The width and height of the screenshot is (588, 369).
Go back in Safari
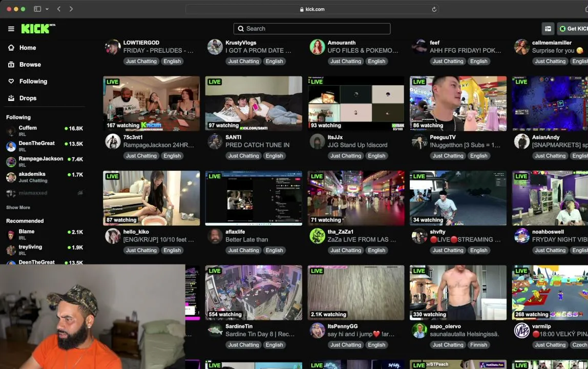click(59, 9)
